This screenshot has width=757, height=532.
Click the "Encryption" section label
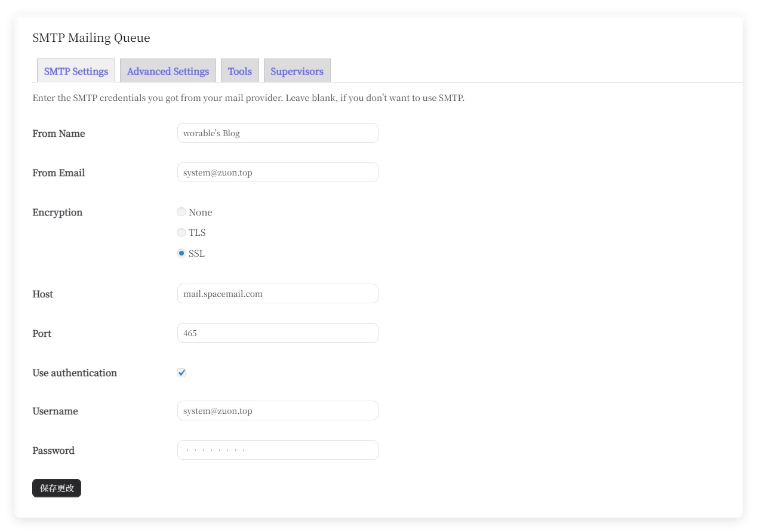coord(57,213)
